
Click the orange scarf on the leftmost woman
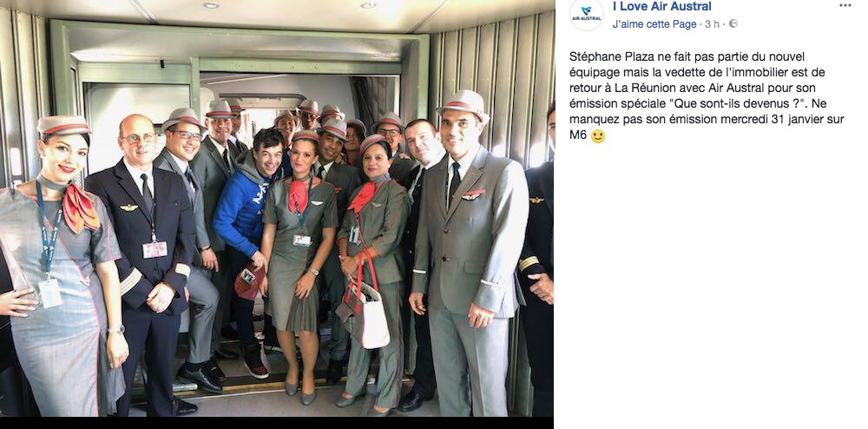[x=80, y=207]
